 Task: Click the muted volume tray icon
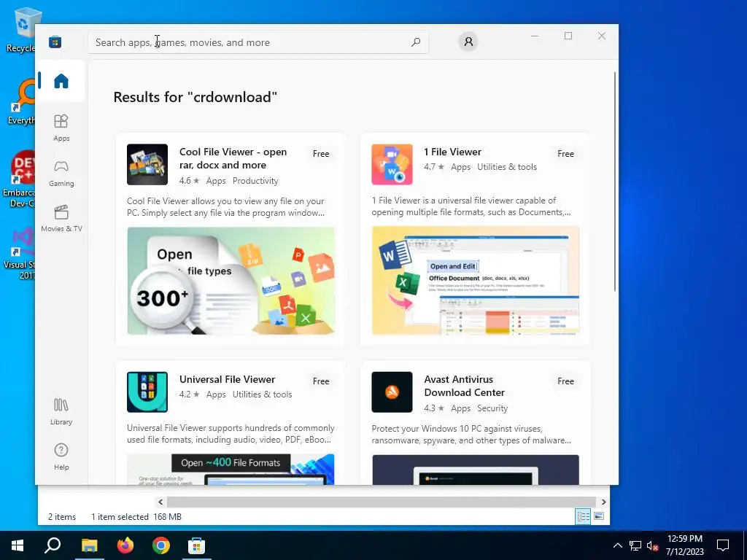pos(652,545)
